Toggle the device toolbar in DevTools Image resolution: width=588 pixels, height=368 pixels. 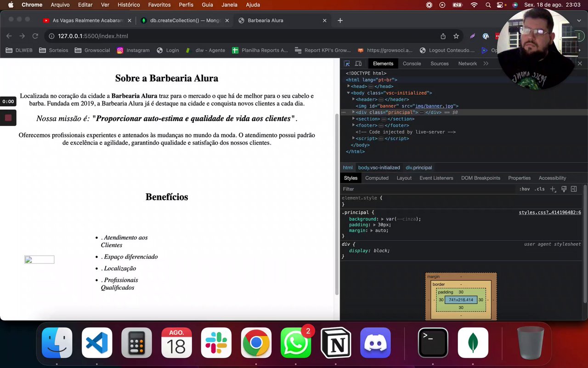(x=358, y=63)
